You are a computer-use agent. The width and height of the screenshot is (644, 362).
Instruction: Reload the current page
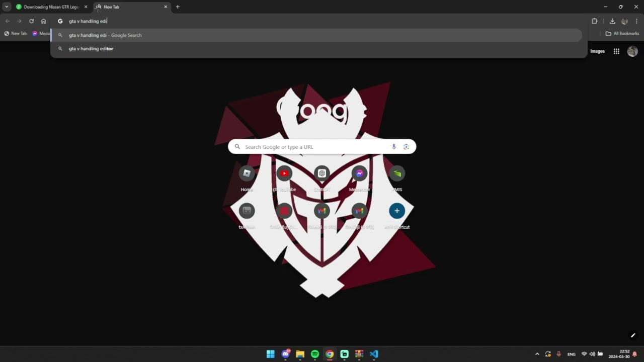[31, 21]
